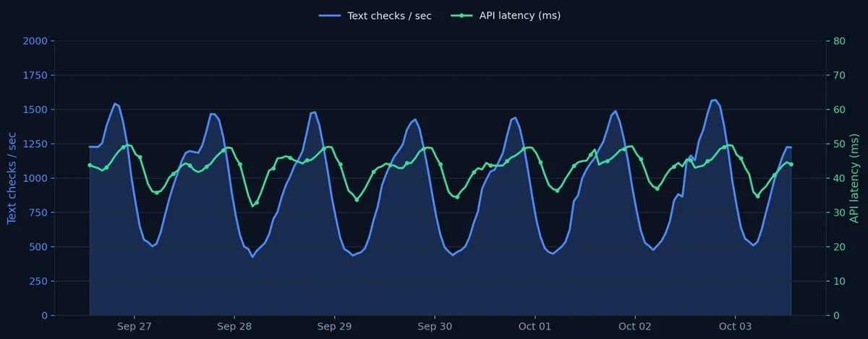Screen dimensions: 868x339
Task: Click the 10 tick on latency axis
Action: click(x=839, y=281)
